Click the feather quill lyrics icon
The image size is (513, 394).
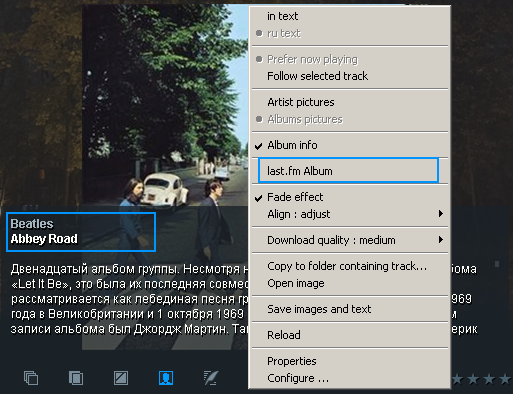coord(211,378)
